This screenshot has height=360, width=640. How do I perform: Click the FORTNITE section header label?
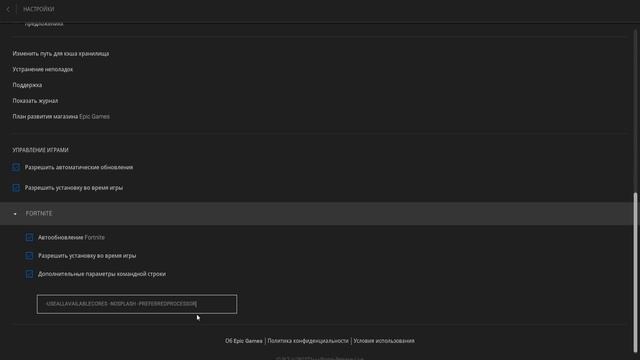(39, 213)
